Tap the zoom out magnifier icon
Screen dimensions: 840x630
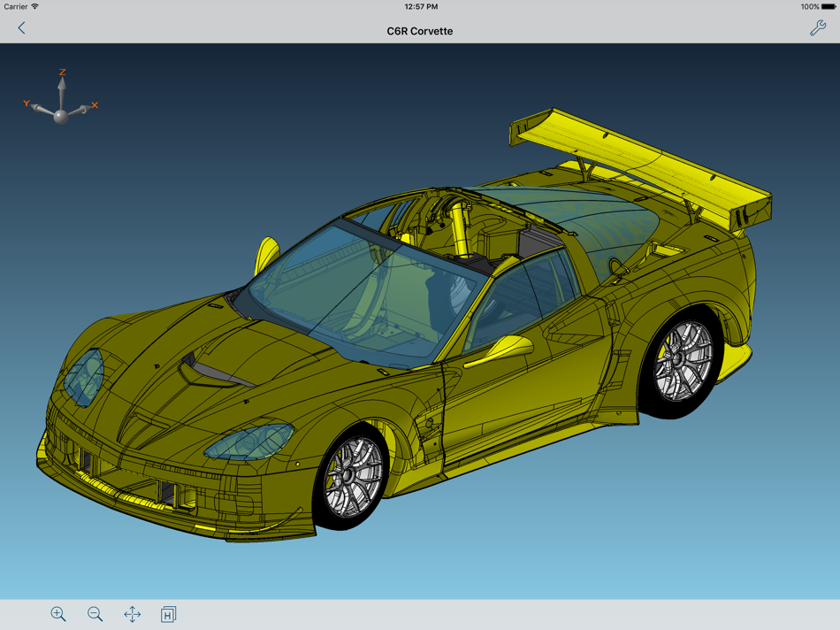95,614
